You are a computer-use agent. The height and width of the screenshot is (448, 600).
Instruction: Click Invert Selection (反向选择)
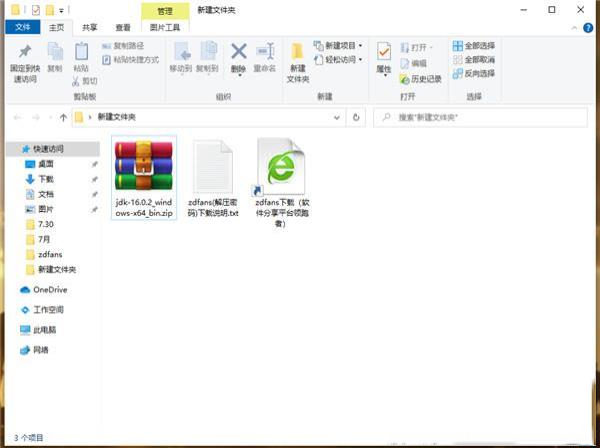(473, 73)
